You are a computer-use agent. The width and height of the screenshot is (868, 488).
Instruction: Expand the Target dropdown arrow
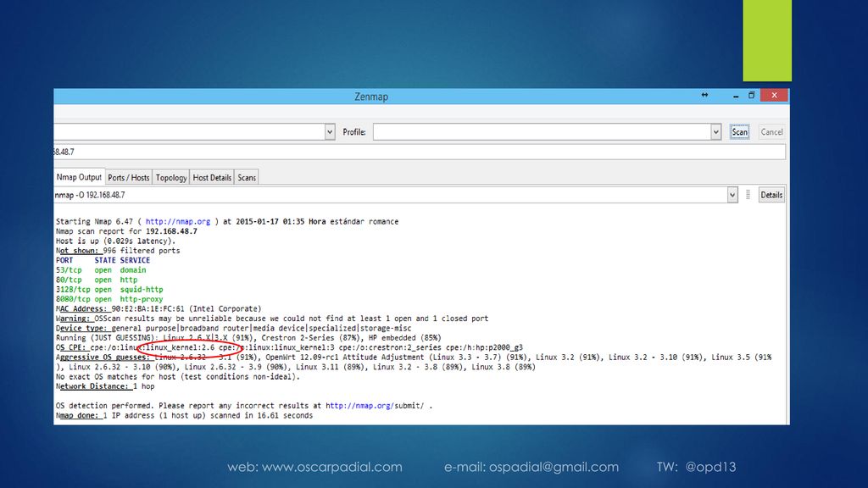tap(330, 131)
